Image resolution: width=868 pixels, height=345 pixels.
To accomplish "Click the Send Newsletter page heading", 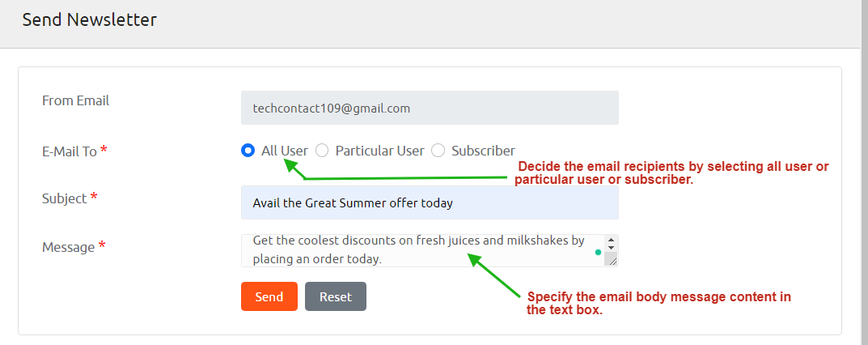I will click(89, 20).
